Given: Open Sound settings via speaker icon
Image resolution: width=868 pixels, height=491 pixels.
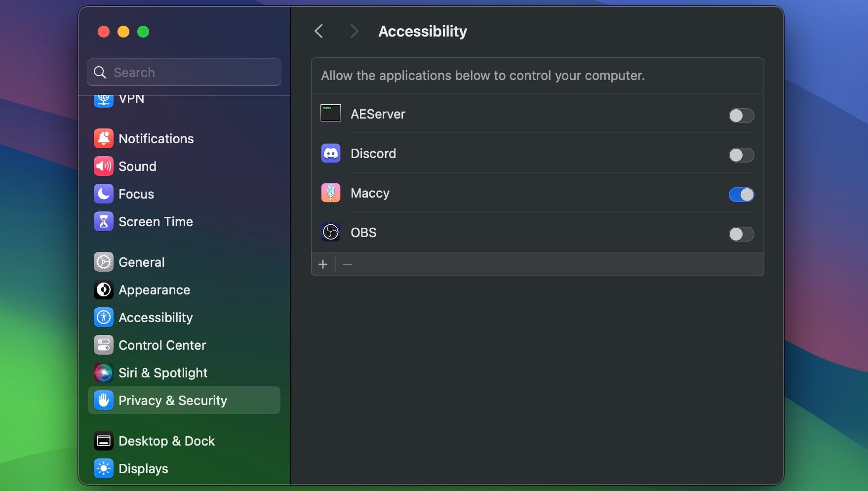Looking at the screenshot, I should coord(103,166).
